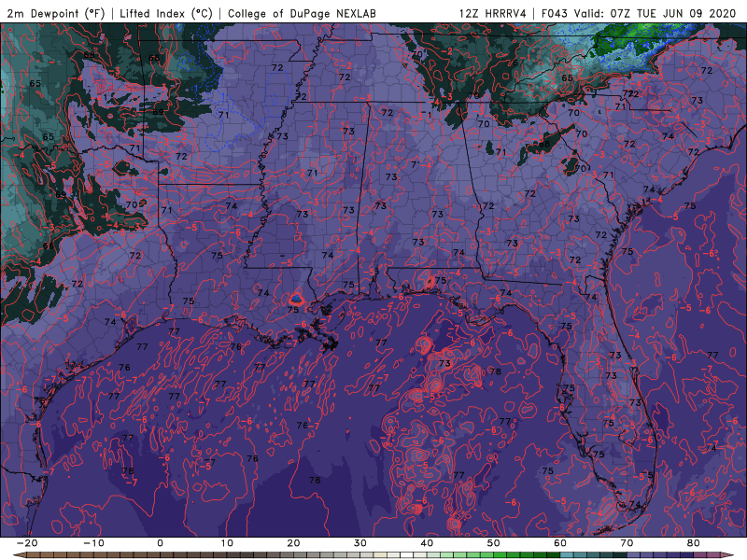Pick the bright green segment of color scale
747x560 pixels.
[500, 555]
